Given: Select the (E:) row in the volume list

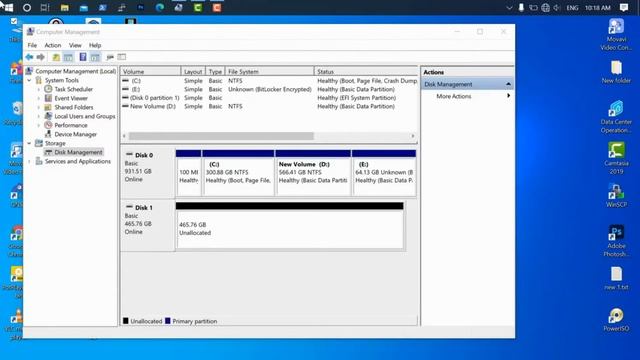Looking at the screenshot, I should pyautogui.click(x=269, y=89).
